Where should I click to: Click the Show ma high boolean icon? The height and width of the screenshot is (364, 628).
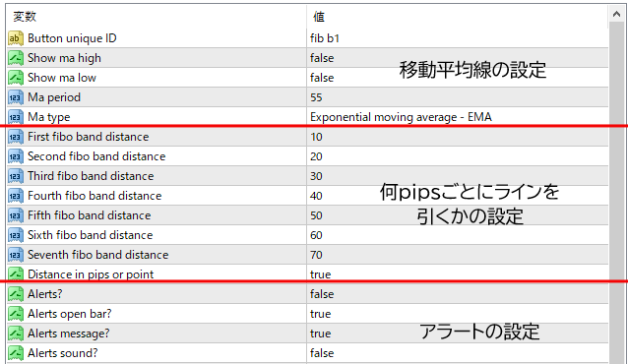[15, 58]
